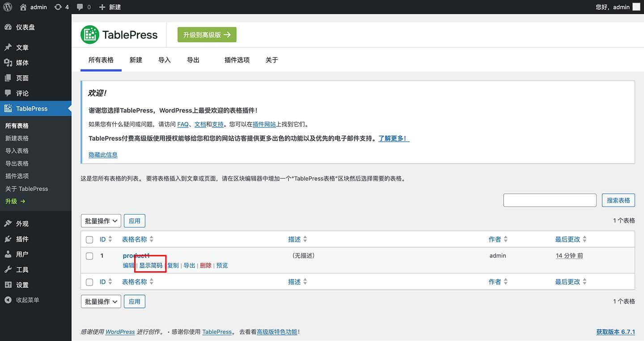Click 了解更多! link
Viewport: 644px width, 341px height.
coord(394,139)
